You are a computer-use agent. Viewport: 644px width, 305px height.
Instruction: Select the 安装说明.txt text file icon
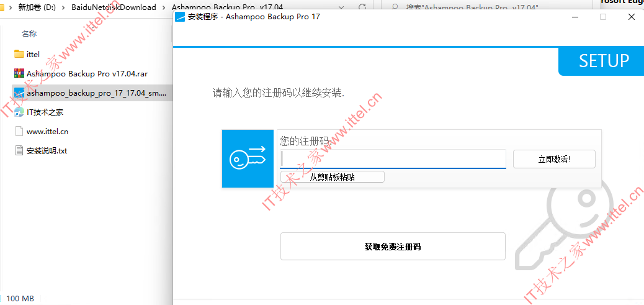(19, 150)
